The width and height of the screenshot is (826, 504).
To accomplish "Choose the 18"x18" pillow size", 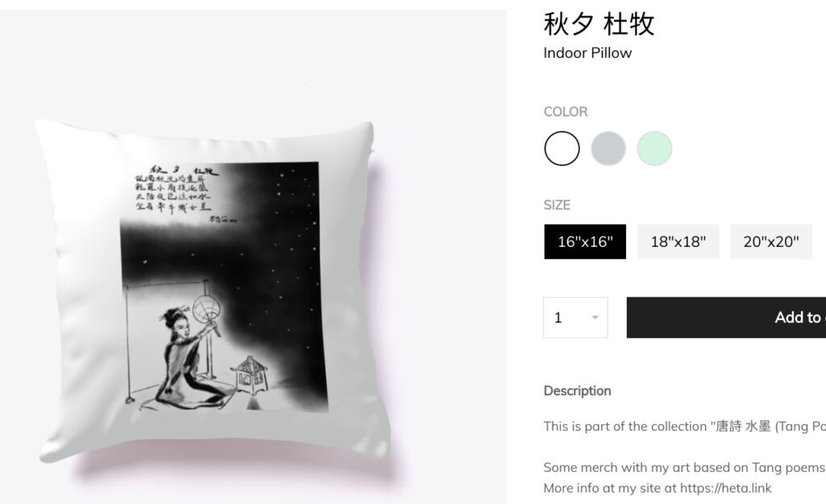I will 678,242.
